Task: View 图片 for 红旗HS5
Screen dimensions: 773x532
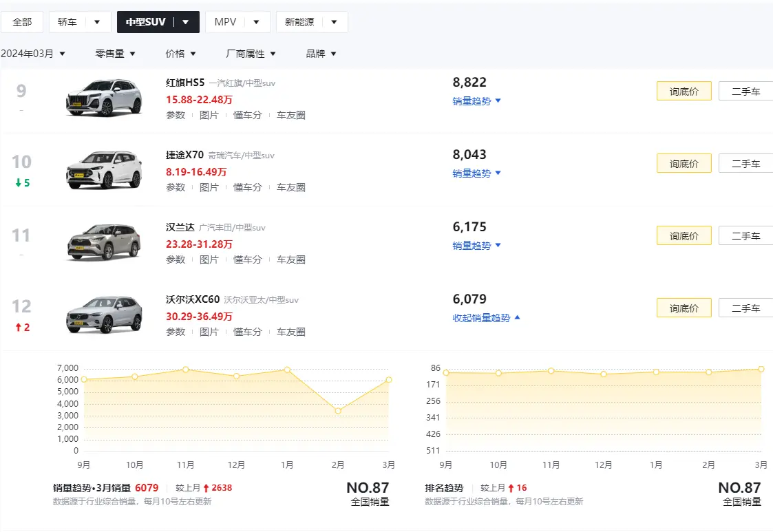Action: 209,116
